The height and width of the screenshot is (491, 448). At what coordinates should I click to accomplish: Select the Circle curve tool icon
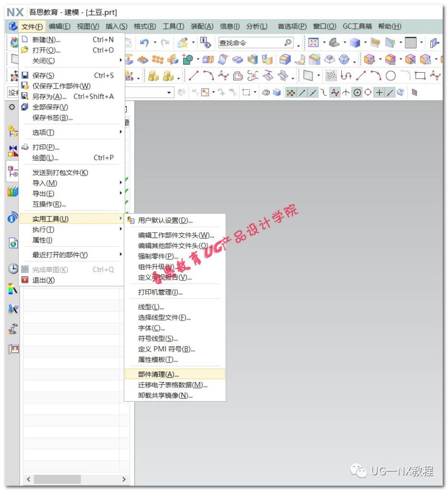[391, 76]
